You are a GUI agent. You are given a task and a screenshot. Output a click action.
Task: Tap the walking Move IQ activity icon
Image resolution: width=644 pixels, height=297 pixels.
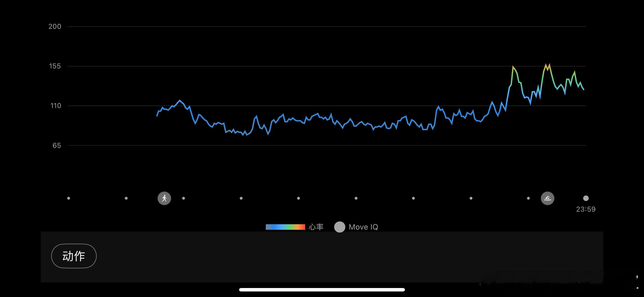(164, 198)
